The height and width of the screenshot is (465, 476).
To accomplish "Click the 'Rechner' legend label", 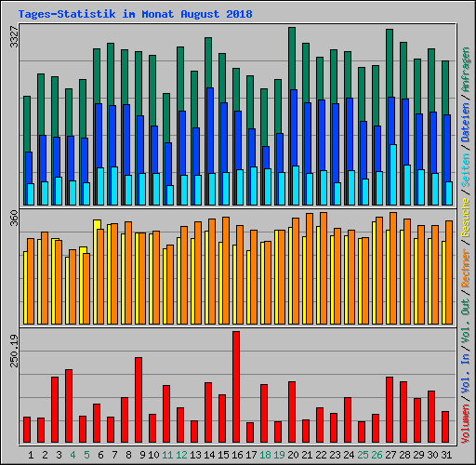I will click(x=466, y=267).
